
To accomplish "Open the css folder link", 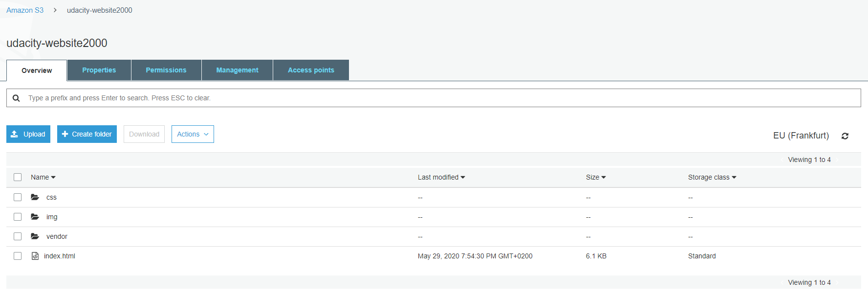I will [51, 197].
